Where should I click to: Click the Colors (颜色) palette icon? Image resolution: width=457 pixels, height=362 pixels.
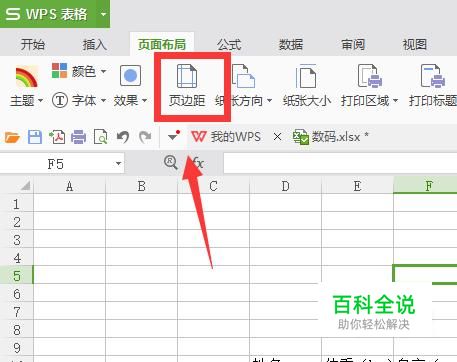(59, 71)
